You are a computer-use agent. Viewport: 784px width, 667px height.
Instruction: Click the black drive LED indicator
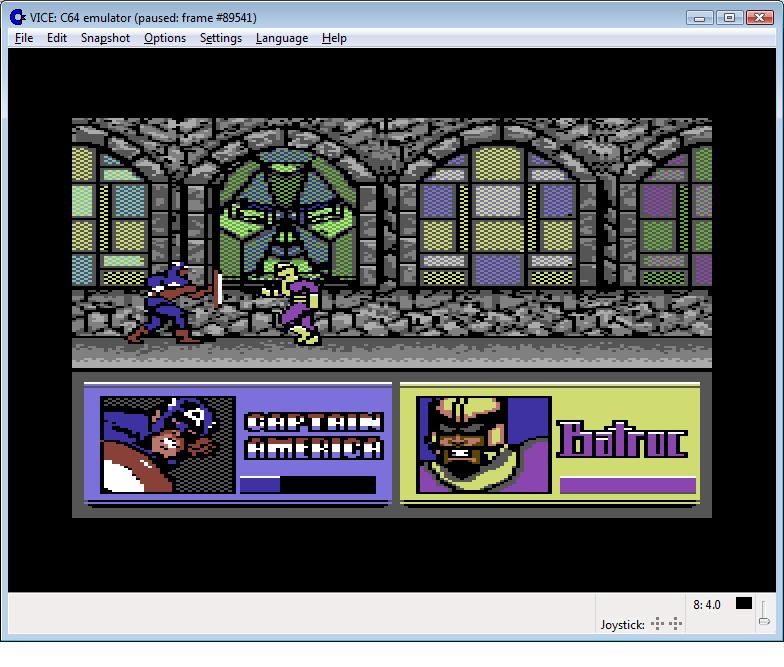744,604
